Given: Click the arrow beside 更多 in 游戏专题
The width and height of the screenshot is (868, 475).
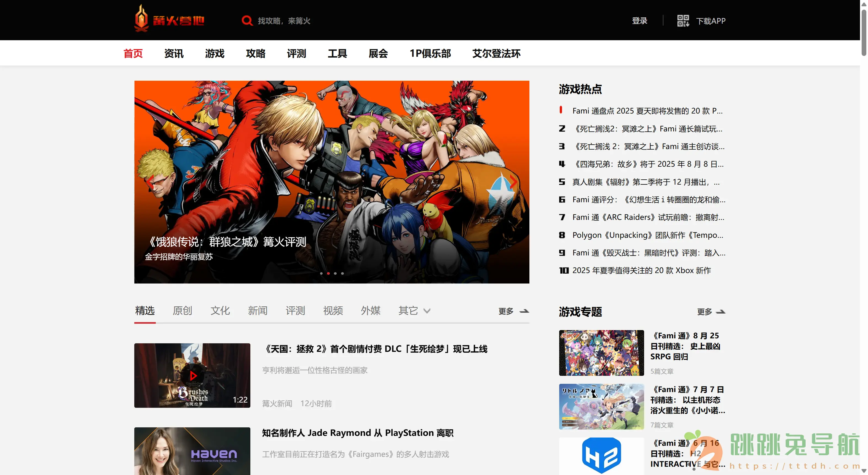Looking at the screenshot, I should click(x=720, y=312).
